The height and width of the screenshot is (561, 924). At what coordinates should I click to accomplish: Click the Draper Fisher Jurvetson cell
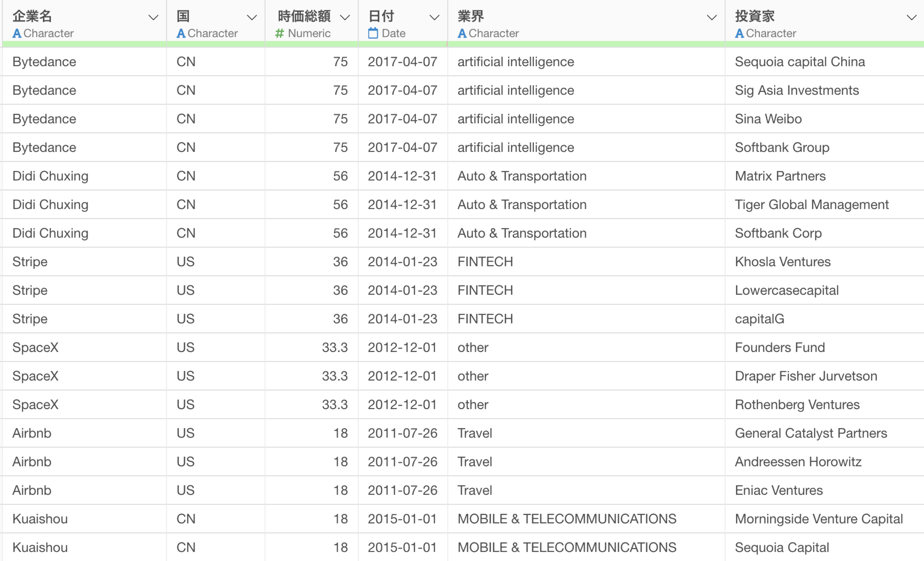[x=824, y=376]
